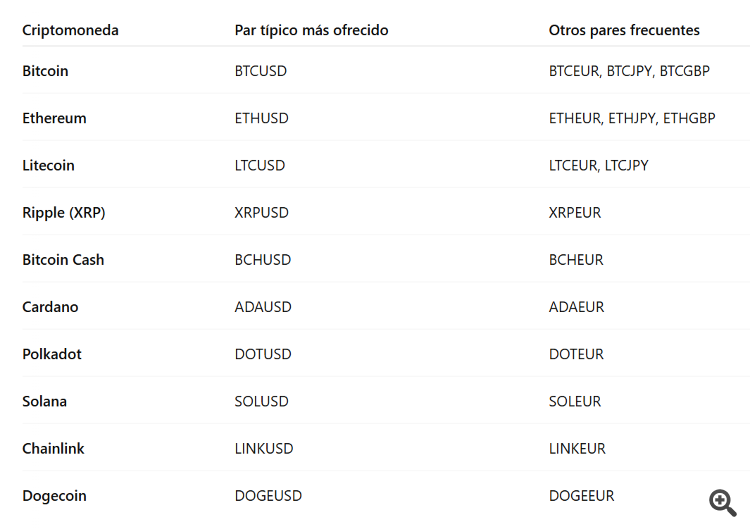The width and height of the screenshot is (750, 529).
Task: Click the SOLUSD pair cell
Action: (262, 401)
